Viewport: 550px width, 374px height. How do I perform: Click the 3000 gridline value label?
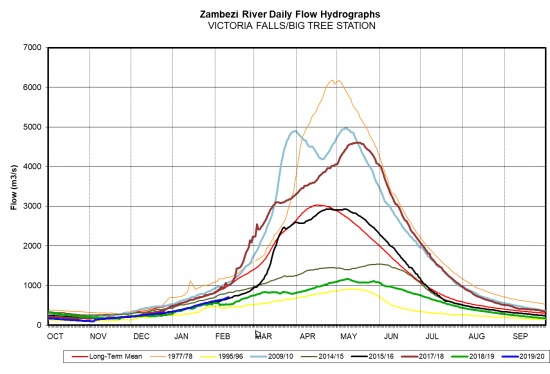(x=32, y=206)
